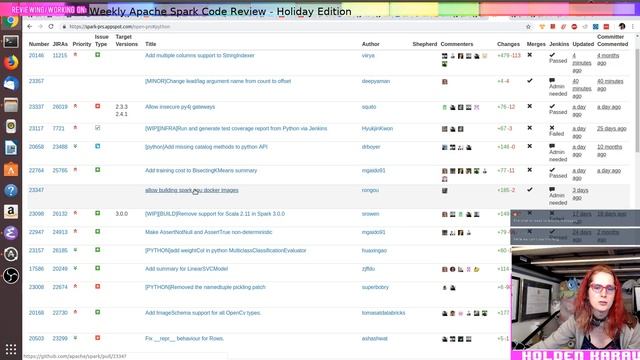Screen dimensions: 640x360
Task: Open 'Allow insecure py4j gateways' PR
Action: [180, 107]
